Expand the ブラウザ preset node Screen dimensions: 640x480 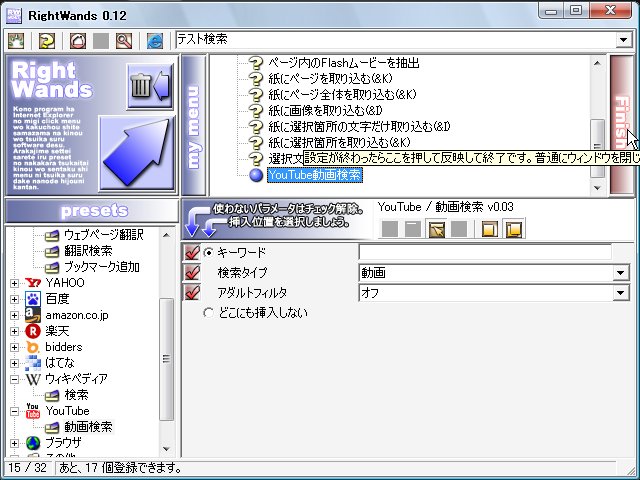pyautogui.click(x=14, y=443)
